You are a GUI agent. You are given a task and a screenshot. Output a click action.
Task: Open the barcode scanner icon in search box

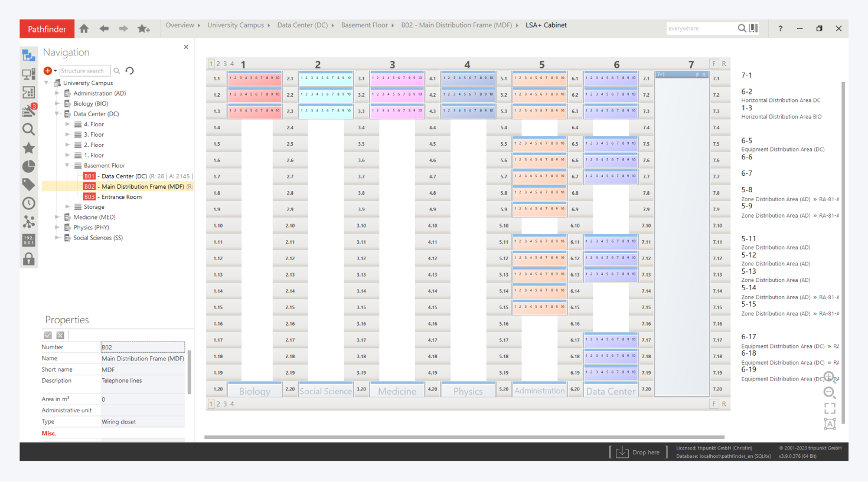(753, 28)
